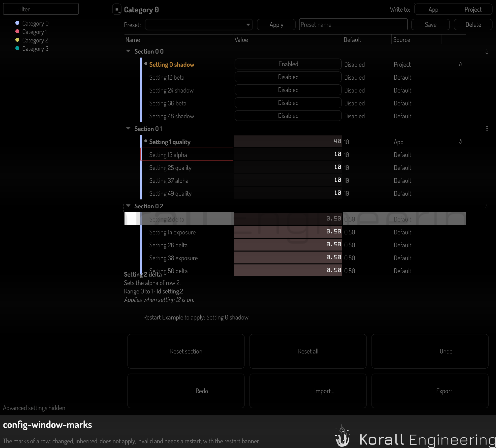Screen dimensions: 496x448
Task: Click the red dot of Category 1
Action: tap(17, 32)
